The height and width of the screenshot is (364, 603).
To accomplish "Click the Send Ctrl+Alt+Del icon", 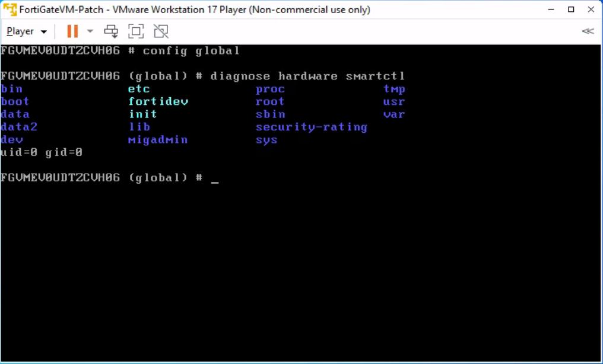I will click(111, 31).
